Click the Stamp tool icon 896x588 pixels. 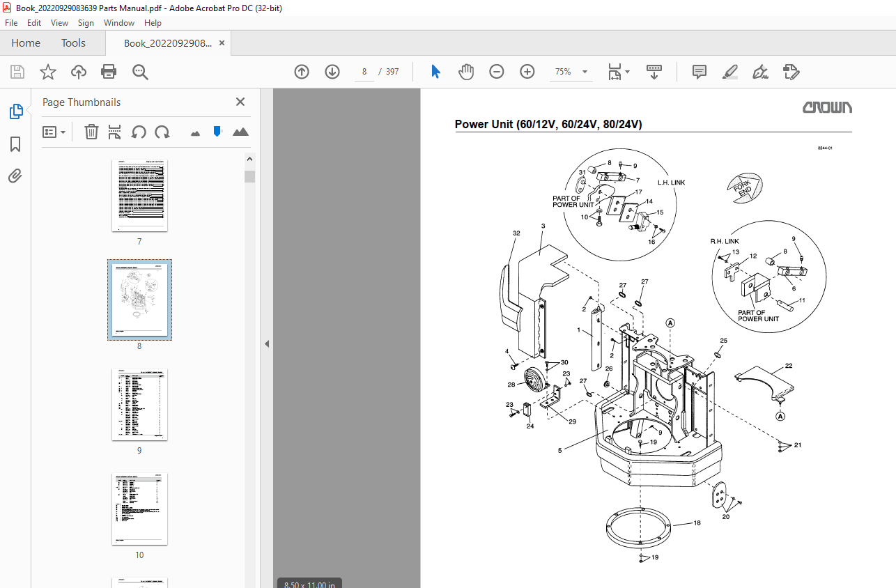(791, 72)
